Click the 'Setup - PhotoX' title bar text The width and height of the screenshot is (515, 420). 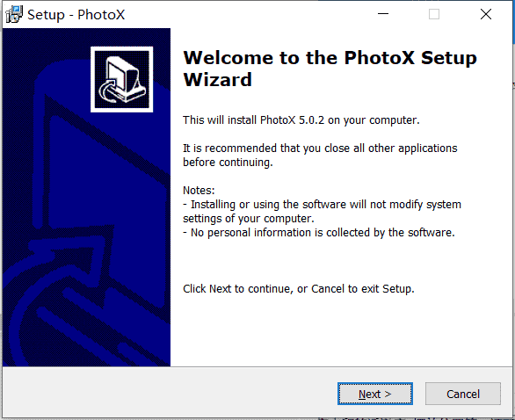tap(76, 15)
